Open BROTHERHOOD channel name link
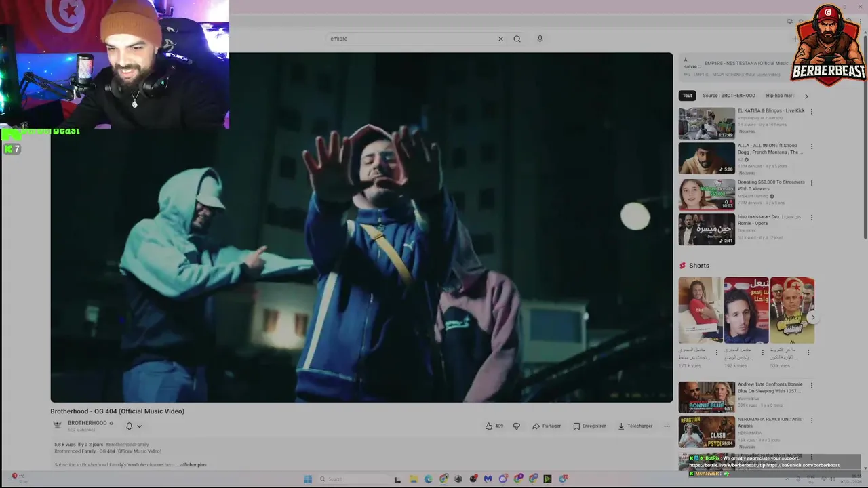The height and width of the screenshot is (488, 868). point(87,423)
